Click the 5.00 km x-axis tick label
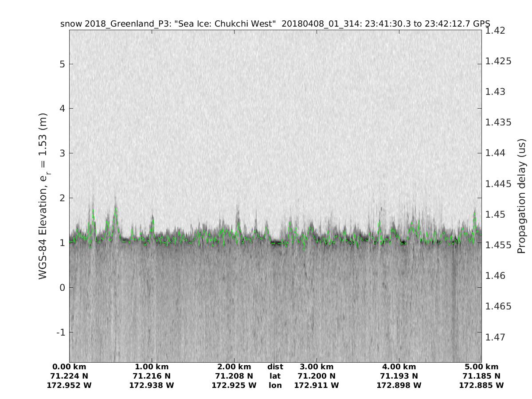The height and width of the screenshot is (399, 532). [481, 367]
